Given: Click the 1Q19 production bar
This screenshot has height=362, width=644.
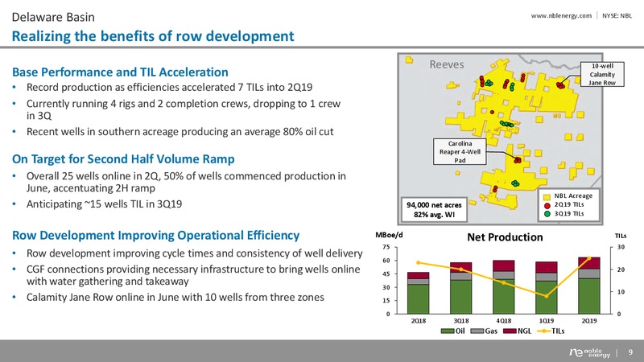Looking at the screenshot, I should pyautogui.click(x=547, y=288).
